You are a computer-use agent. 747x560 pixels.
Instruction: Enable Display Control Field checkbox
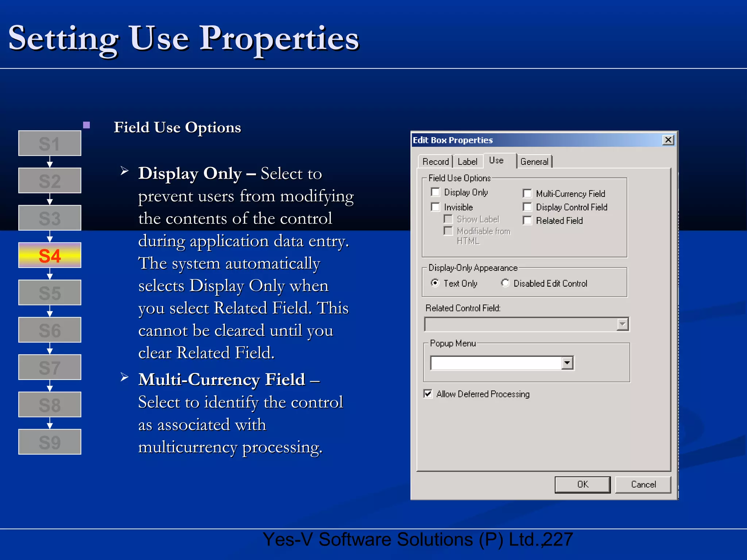[527, 207]
